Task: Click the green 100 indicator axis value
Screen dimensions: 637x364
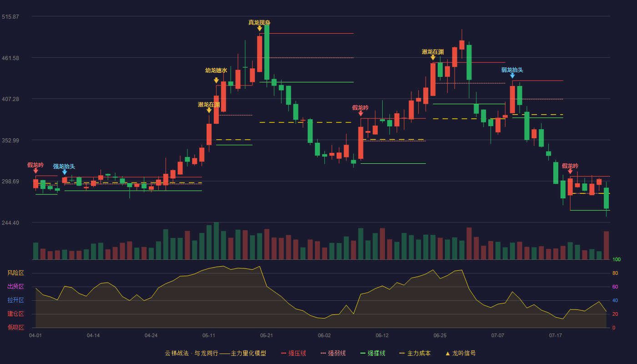Action: point(617,260)
